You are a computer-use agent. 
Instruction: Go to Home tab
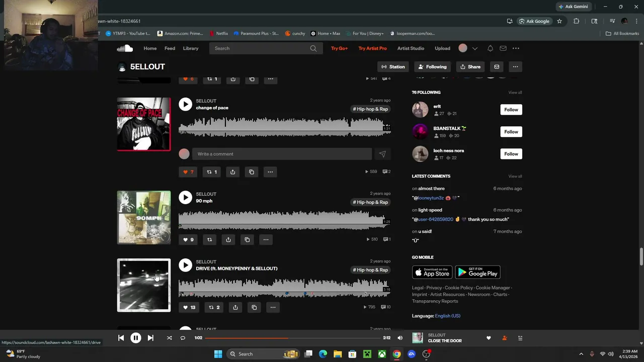[150, 48]
